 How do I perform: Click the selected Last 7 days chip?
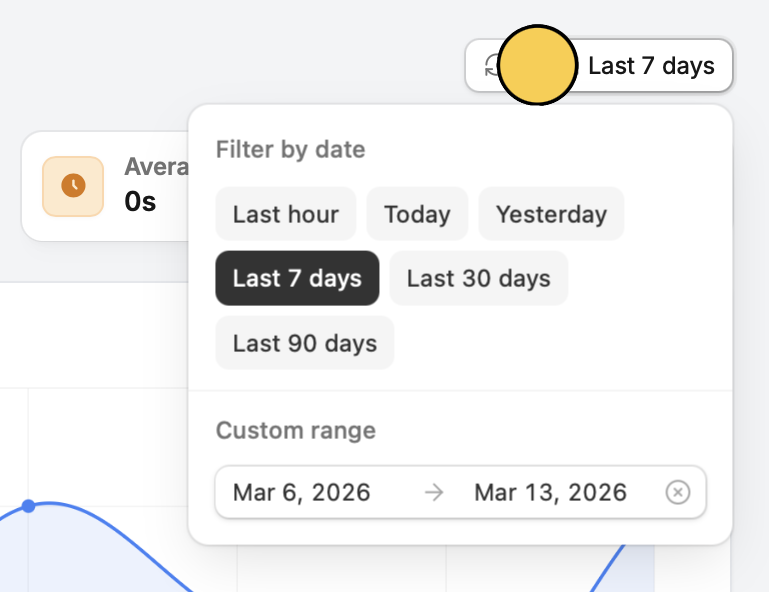[x=297, y=278]
